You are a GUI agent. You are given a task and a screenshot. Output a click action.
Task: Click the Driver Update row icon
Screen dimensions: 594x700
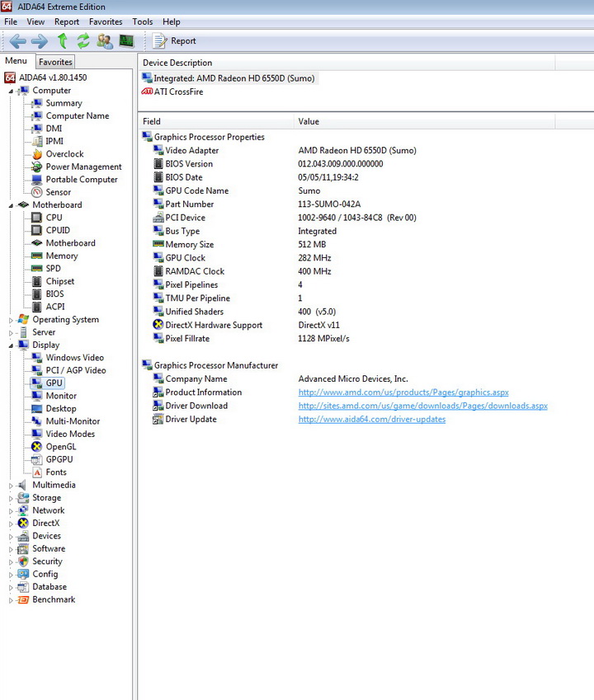[158, 419]
